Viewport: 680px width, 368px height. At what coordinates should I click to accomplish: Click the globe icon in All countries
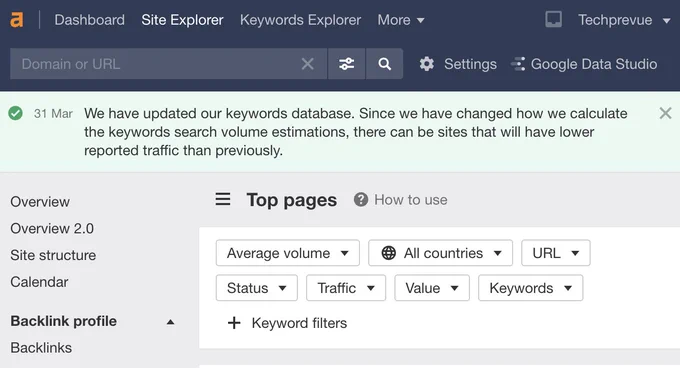389,253
